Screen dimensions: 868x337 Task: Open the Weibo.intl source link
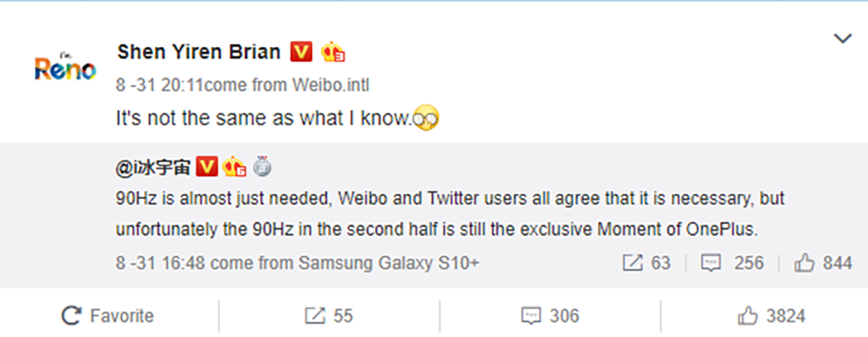[331, 86]
